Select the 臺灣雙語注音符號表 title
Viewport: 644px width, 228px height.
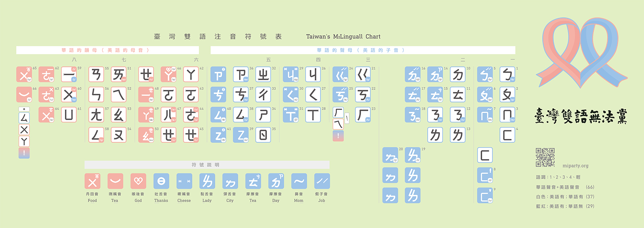[218, 37]
